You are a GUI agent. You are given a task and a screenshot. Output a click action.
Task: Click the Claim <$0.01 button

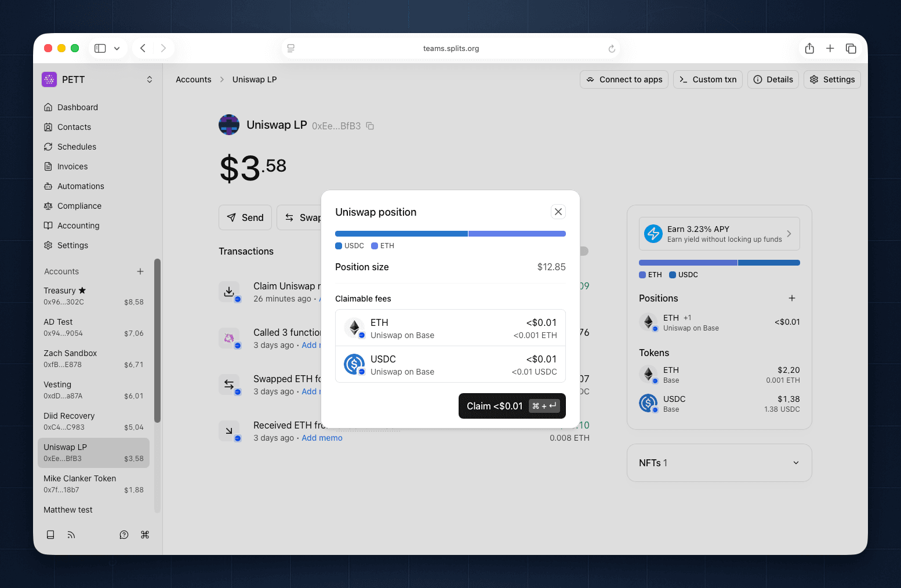[x=511, y=406]
